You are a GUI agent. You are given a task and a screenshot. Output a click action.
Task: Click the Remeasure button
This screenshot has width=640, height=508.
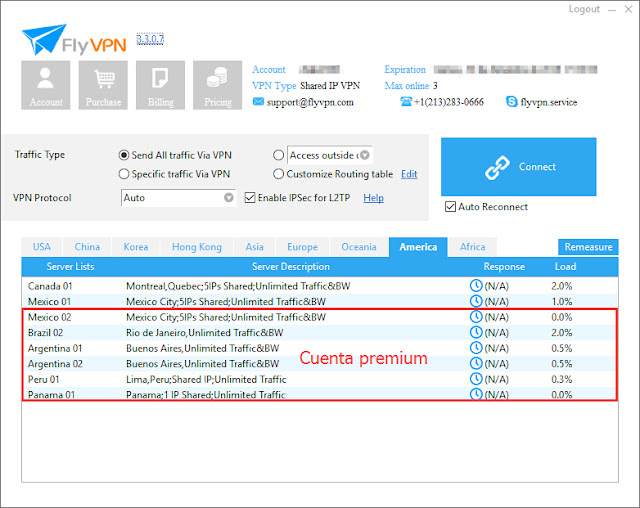coord(588,247)
